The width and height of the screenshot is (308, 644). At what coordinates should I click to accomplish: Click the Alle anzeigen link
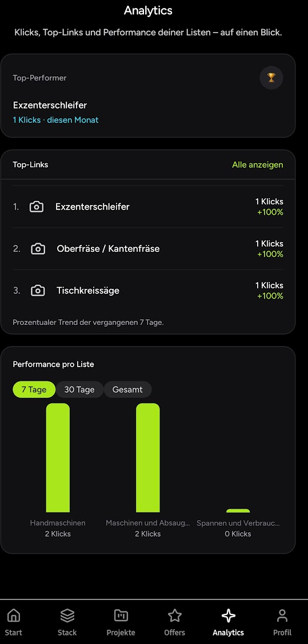(257, 164)
